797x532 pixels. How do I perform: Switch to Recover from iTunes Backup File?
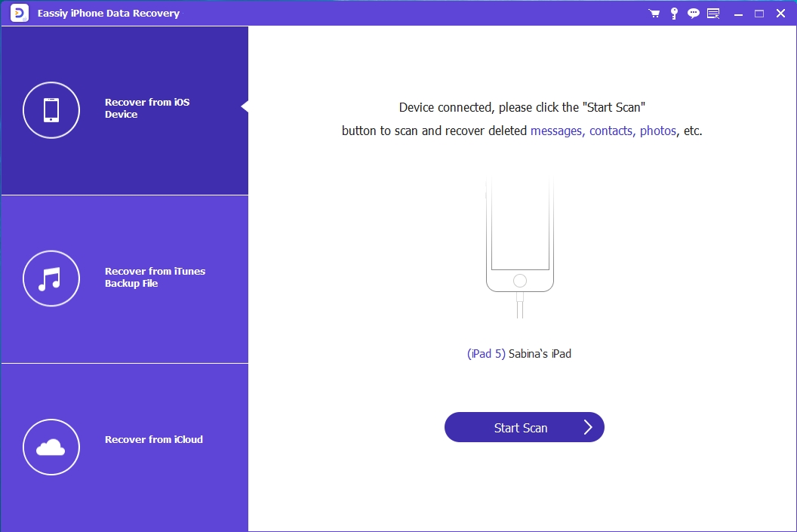[x=155, y=278]
